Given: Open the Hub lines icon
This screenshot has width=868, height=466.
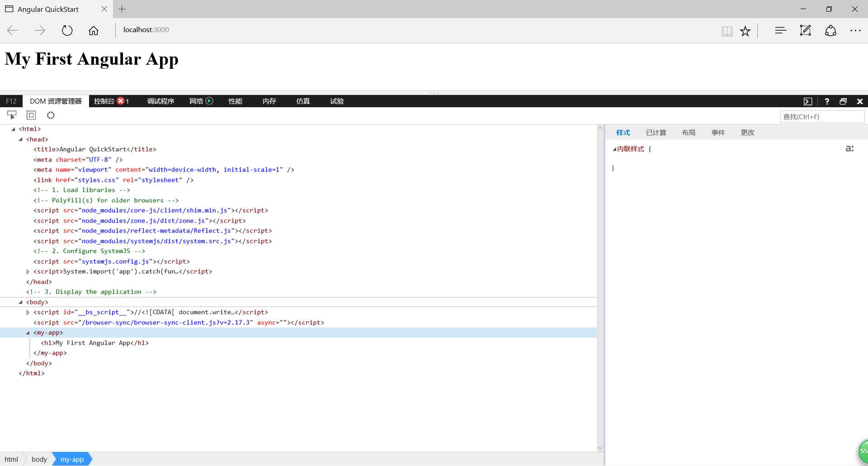Looking at the screenshot, I should pos(781,30).
